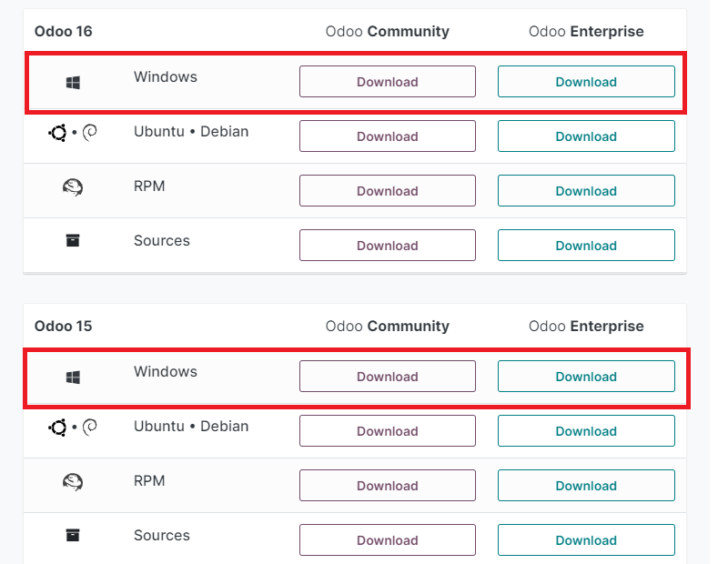Download Odoo 15 Enterprise for Windows
Viewport: 728px width, 564px height.
click(586, 377)
